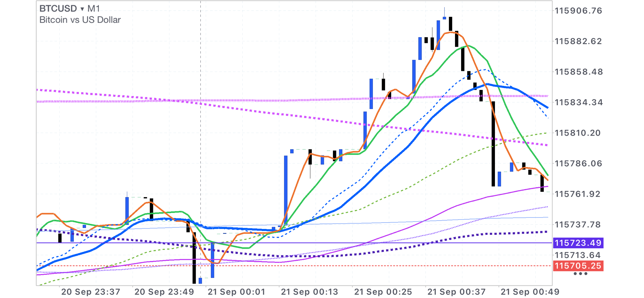Click the 21 Sep 00:01 time label
Image resolution: width=644 pixels, height=298 pixels.
click(x=236, y=292)
